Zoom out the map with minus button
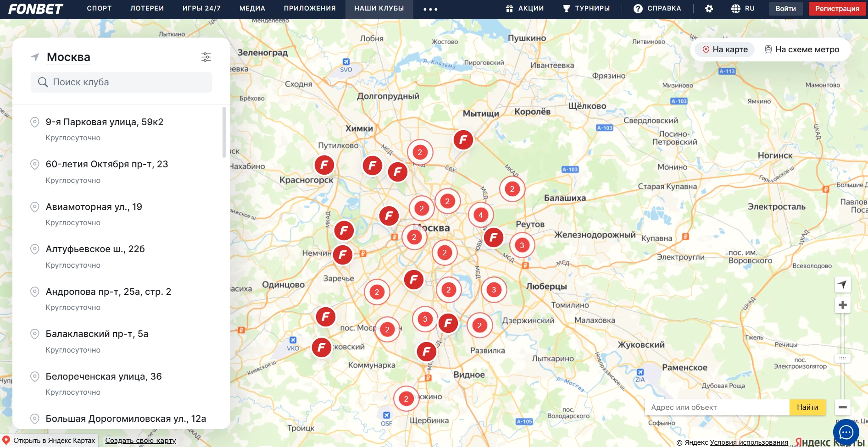This screenshot has width=868, height=447. [x=842, y=407]
